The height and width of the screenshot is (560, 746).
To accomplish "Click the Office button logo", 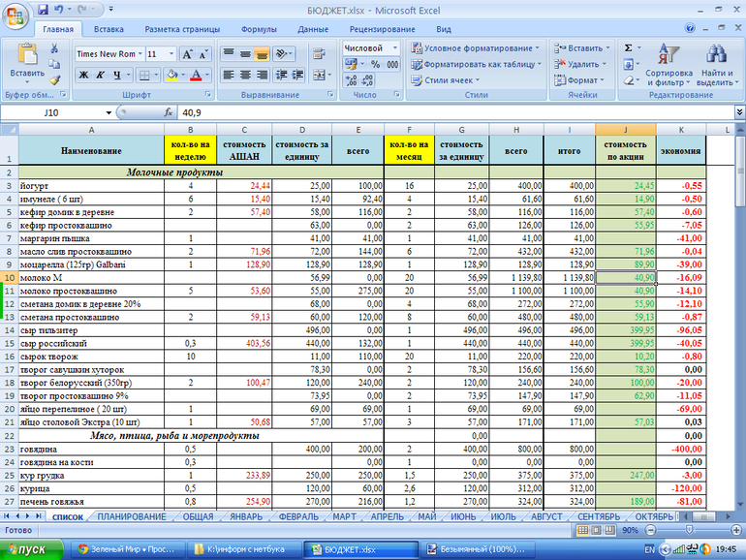I will pos(15,17).
